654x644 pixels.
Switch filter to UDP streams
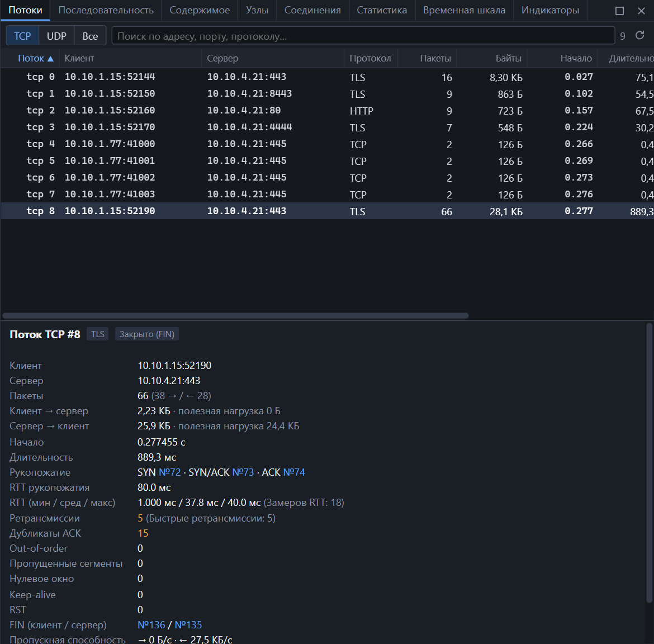click(x=56, y=36)
